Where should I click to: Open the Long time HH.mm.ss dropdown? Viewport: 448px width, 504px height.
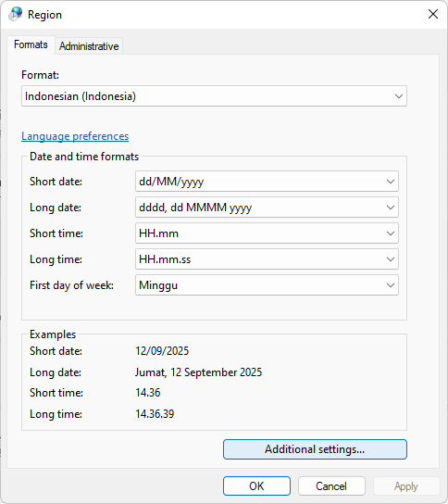click(267, 259)
